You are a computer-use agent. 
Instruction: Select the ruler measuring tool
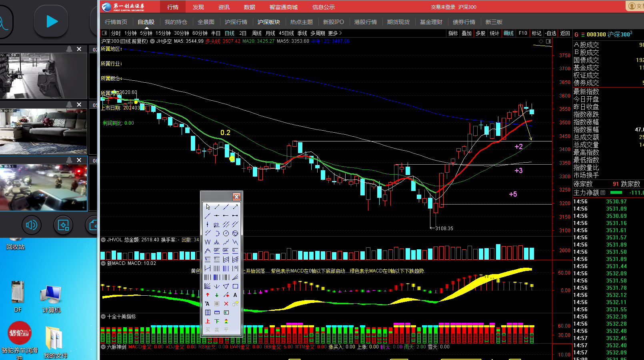[217, 312]
